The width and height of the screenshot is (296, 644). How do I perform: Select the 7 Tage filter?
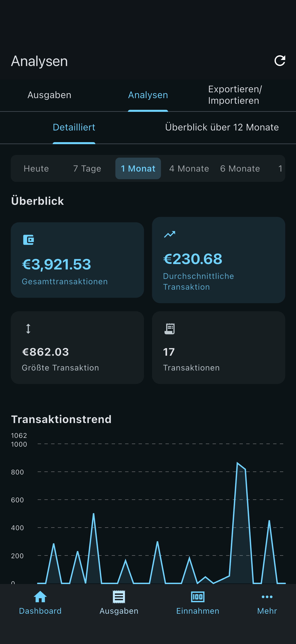click(x=87, y=168)
